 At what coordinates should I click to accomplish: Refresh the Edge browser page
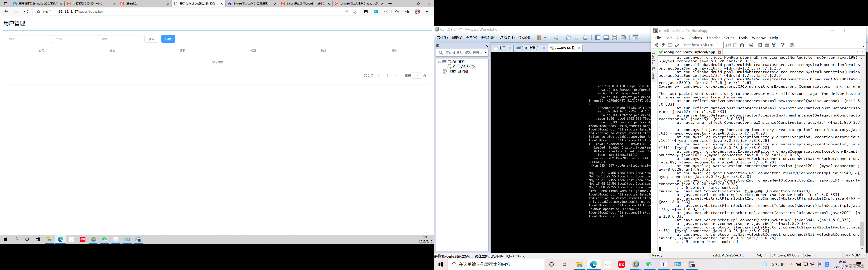[26, 12]
